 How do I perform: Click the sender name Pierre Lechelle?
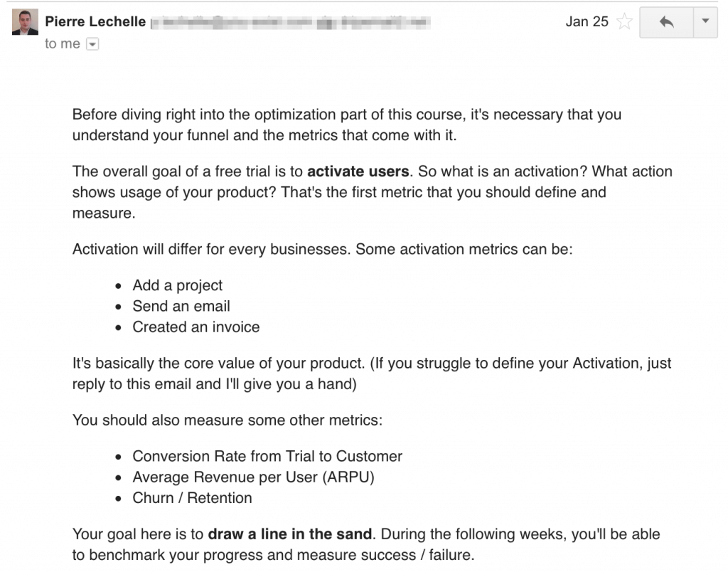[x=95, y=21]
